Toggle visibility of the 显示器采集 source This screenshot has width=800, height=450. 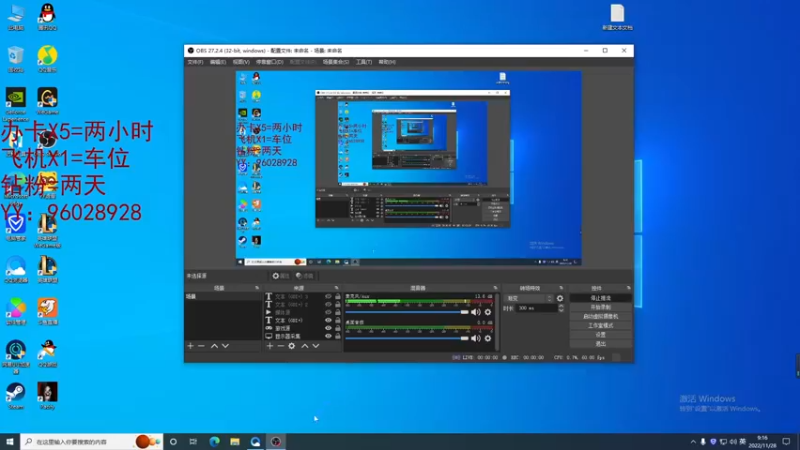tap(328, 336)
